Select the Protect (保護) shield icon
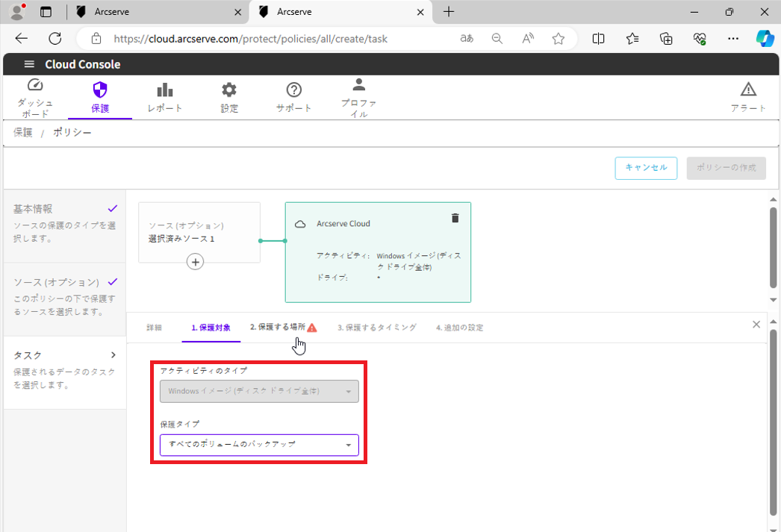 pyautogui.click(x=99, y=90)
